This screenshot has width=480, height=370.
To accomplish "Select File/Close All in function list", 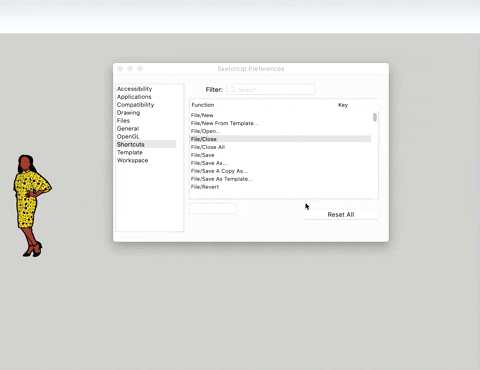I will [x=280, y=147].
